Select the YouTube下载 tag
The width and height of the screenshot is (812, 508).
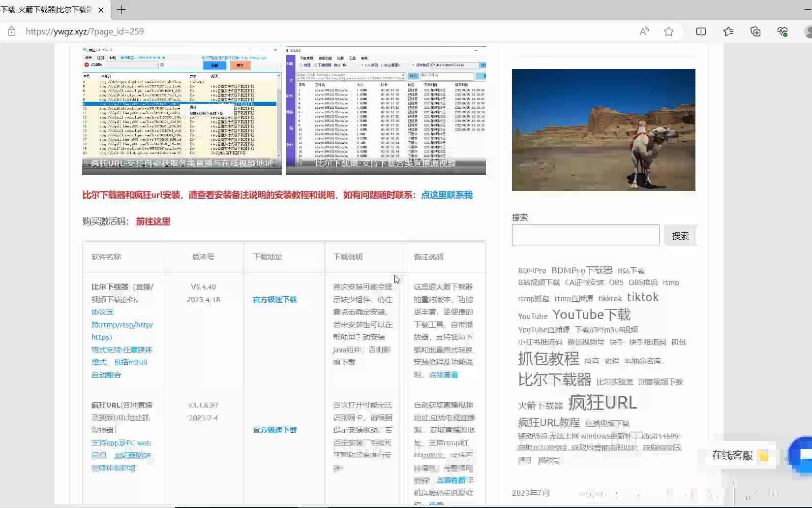[x=591, y=315]
